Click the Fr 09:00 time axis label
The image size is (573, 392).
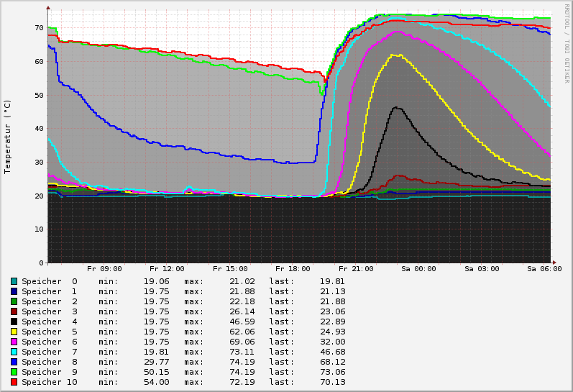[104, 269]
